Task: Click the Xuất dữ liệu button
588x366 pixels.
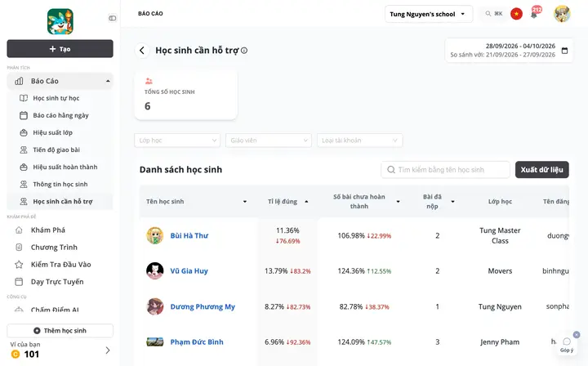Action: (542, 170)
